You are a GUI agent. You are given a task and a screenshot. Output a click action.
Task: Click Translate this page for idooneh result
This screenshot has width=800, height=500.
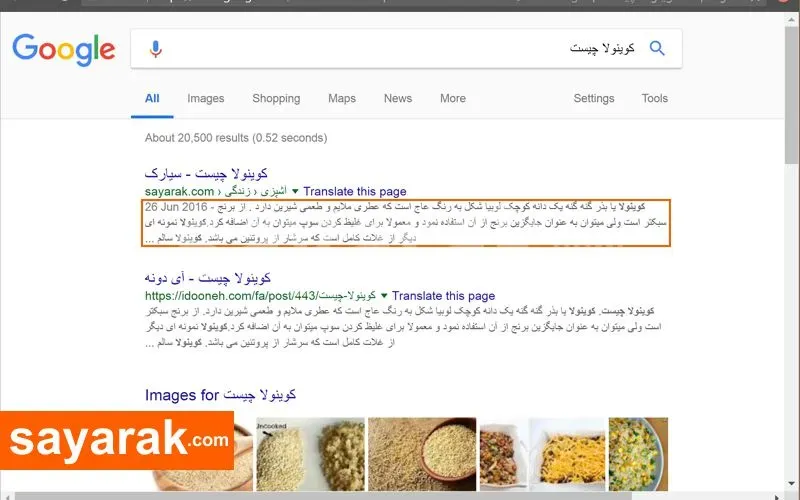(x=443, y=295)
